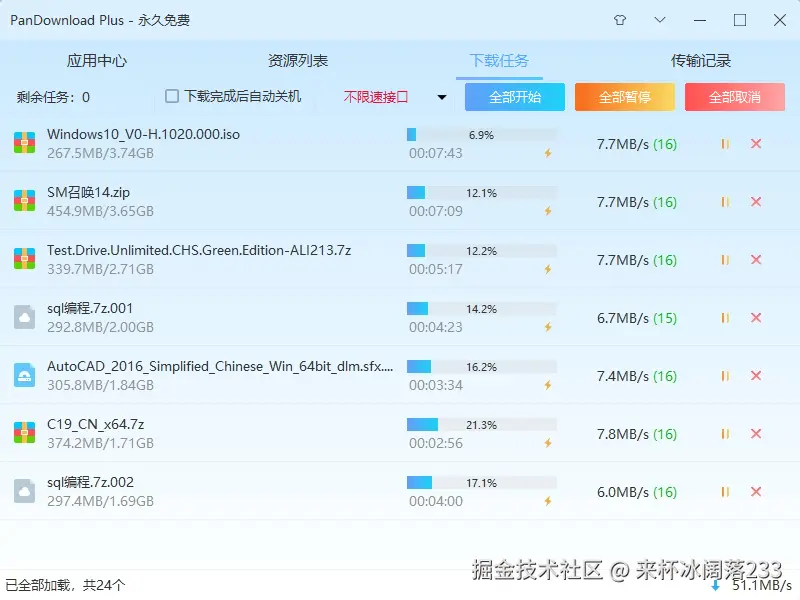Image resolution: width=800 pixels, height=600 pixels.
Task: Click the lightning icon for SM召唤14.zip
Action: click(548, 211)
